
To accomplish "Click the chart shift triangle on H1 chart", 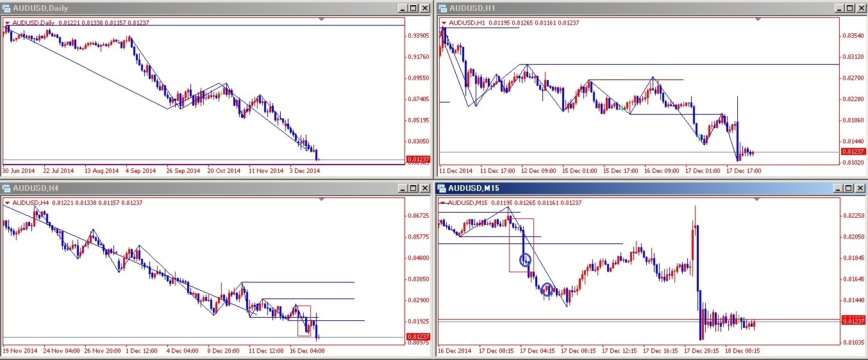I will (x=758, y=20).
